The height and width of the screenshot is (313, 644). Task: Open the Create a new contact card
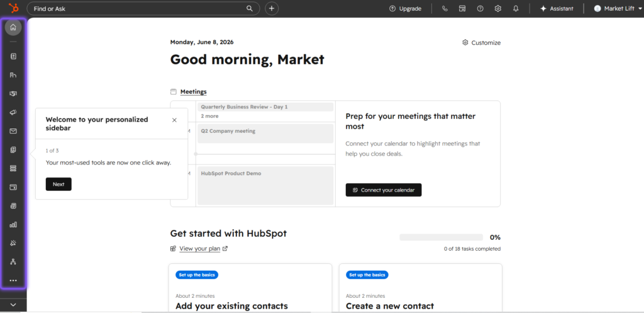pos(421,288)
